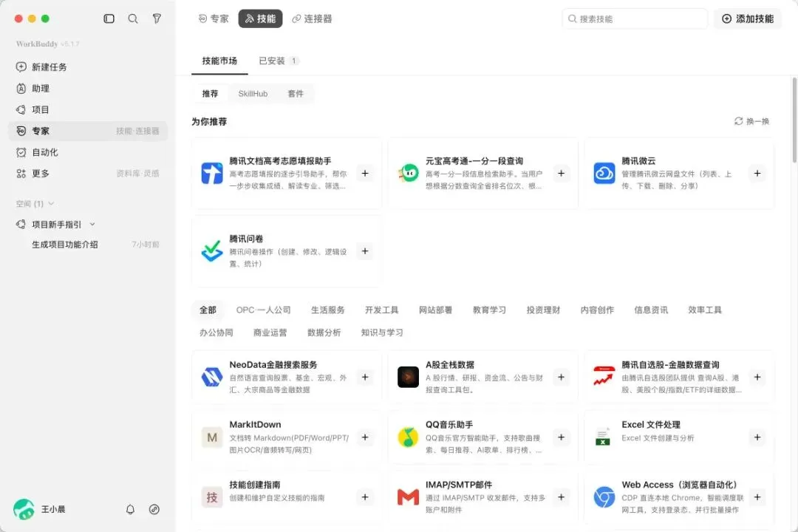
Task: Click the Web Access Chrome-style icon
Action: [x=604, y=497]
